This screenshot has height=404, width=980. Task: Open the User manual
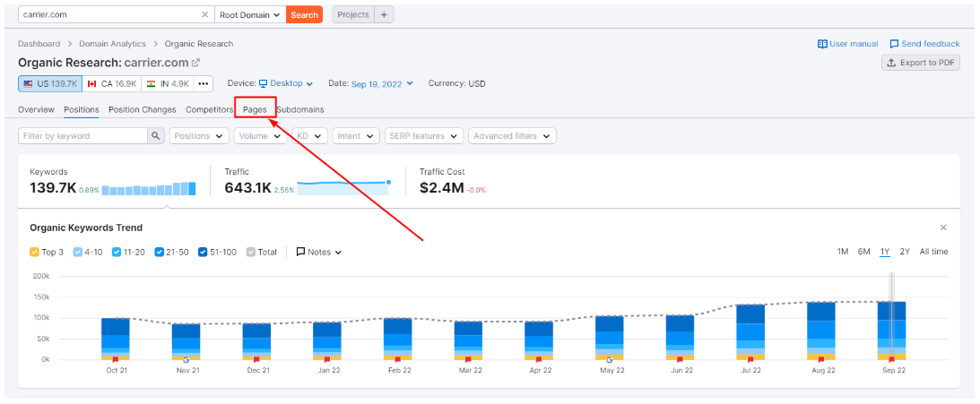848,44
